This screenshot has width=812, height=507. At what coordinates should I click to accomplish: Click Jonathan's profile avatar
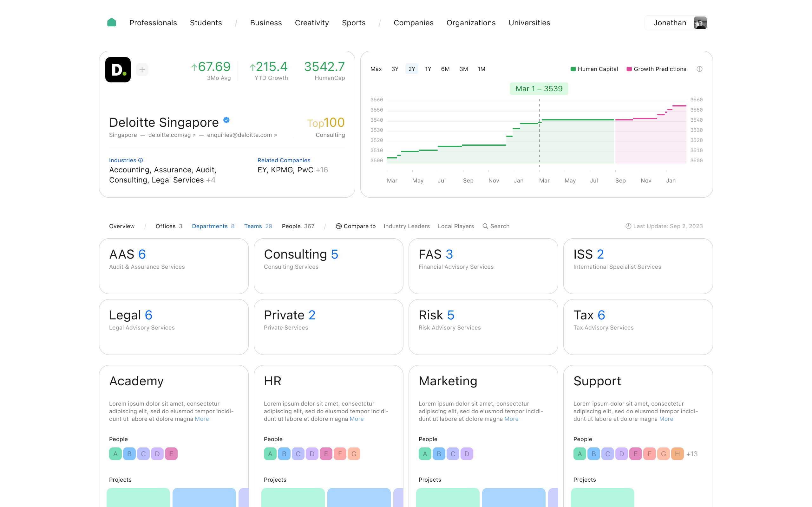[x=700, y=23]
